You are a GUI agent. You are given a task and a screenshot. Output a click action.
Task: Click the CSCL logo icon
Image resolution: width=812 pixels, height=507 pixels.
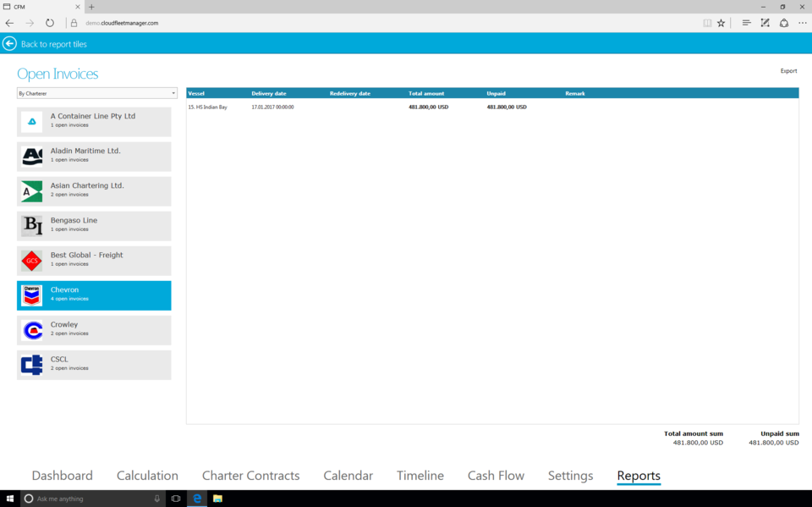[32, 365]
